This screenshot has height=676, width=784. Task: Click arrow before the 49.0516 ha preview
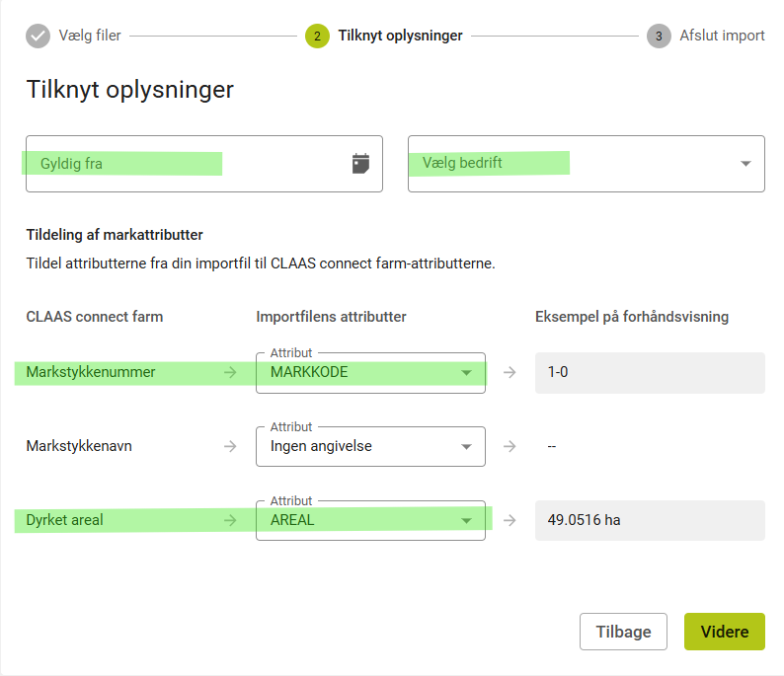tap(510, 520)
